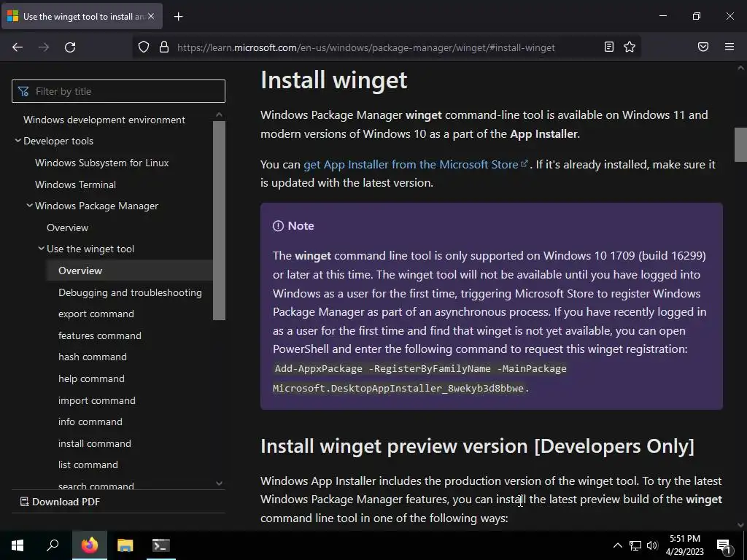The width and height of the screenshot is (747, 560).
Task: Click Firefox icon in taskbar
Action: click(x=90, y=545)
